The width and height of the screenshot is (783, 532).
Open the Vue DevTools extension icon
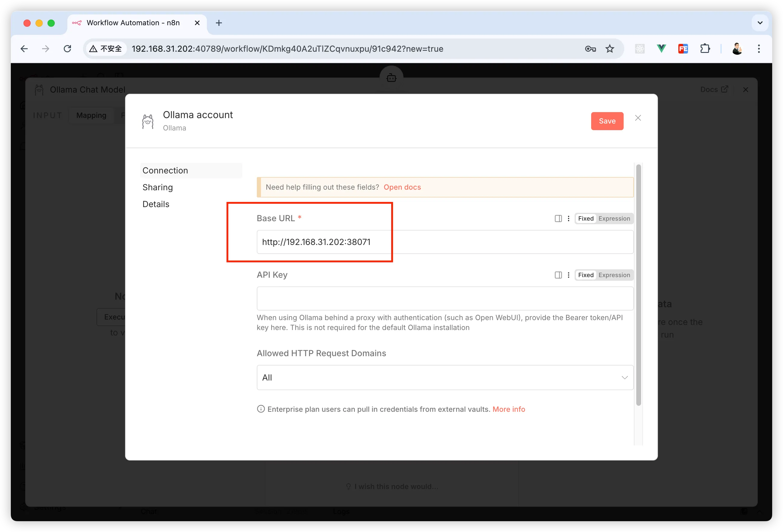(661, 49)
